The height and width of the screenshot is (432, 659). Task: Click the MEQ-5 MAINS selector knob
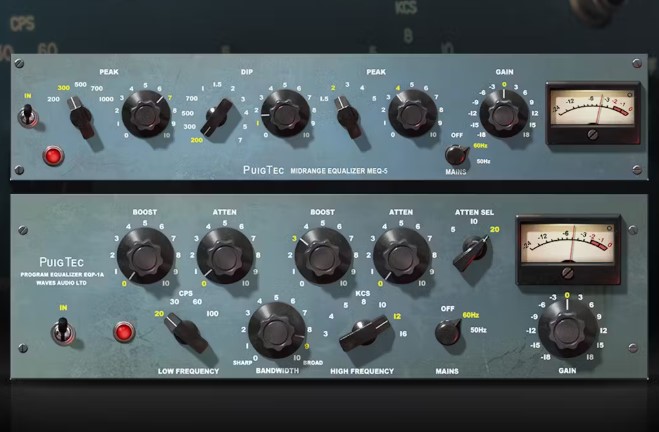coord(456,155)
